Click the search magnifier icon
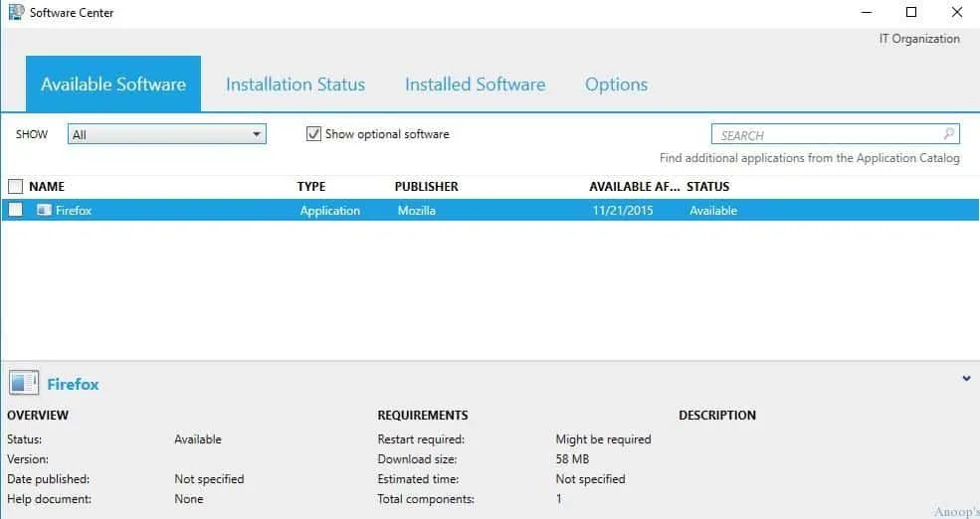980x519 pixels. point(949,134)
